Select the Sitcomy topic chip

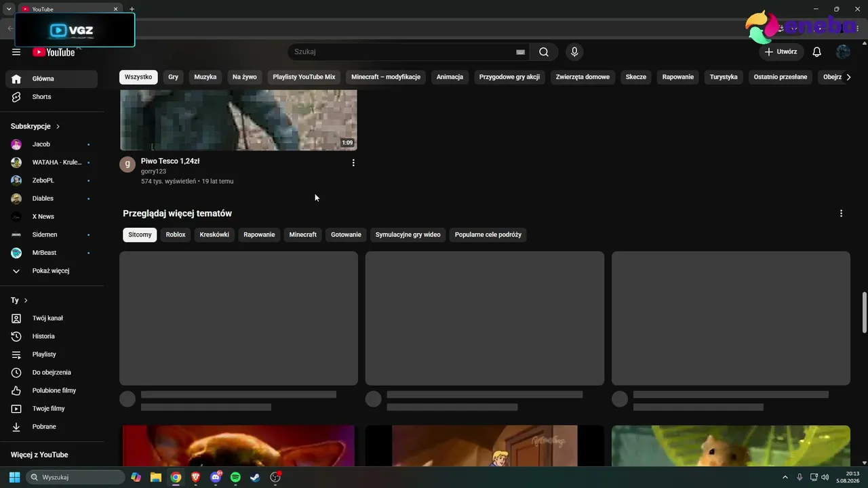click(140, 235)
